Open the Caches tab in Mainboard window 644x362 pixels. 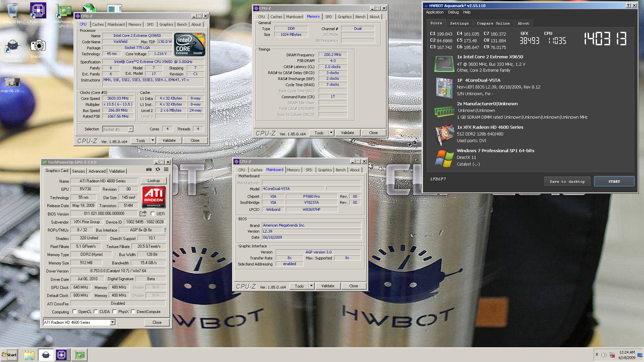(256, 170)
